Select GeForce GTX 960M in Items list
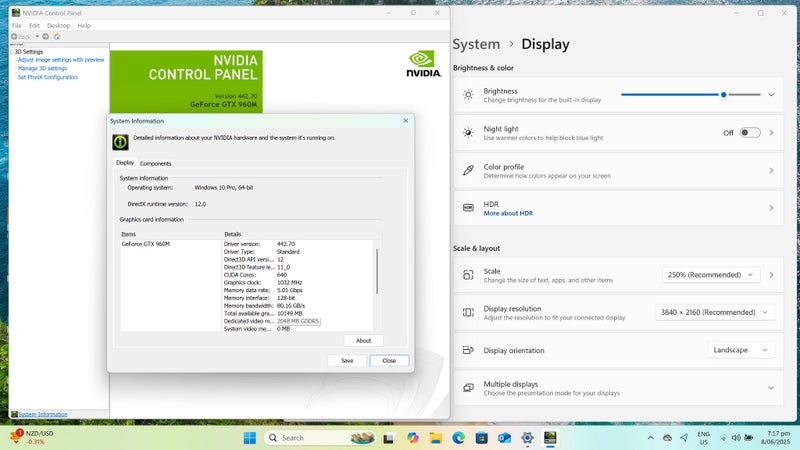 (x=145, y=244)
